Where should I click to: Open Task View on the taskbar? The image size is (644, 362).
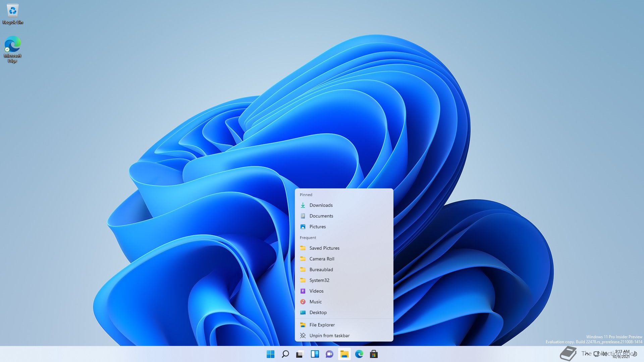(300, 354)
